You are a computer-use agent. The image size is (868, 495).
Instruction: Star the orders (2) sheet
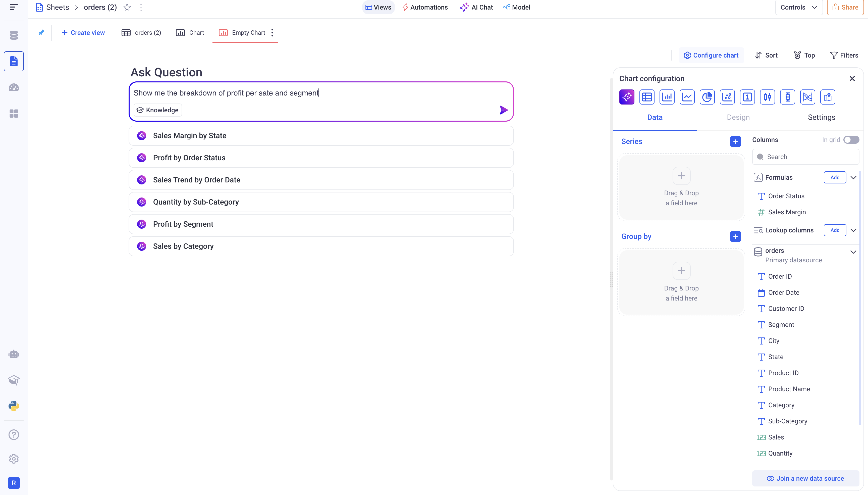(x=127, y=8)
